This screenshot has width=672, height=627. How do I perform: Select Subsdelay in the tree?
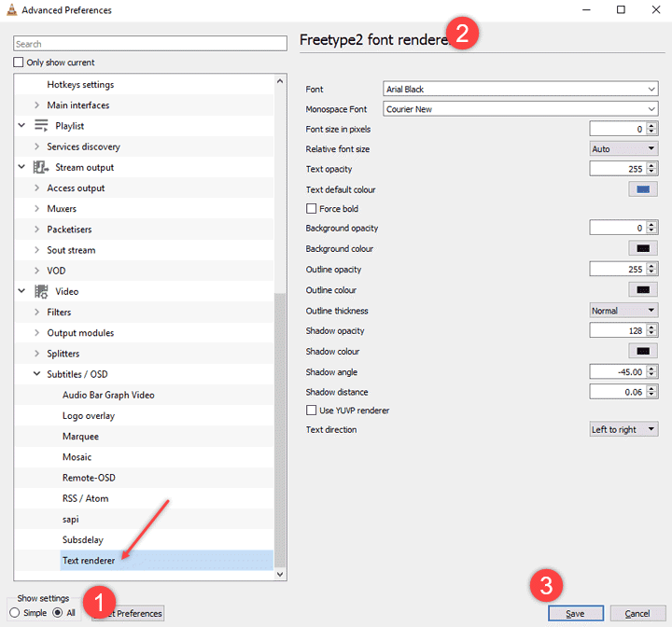tap(83, 539)
